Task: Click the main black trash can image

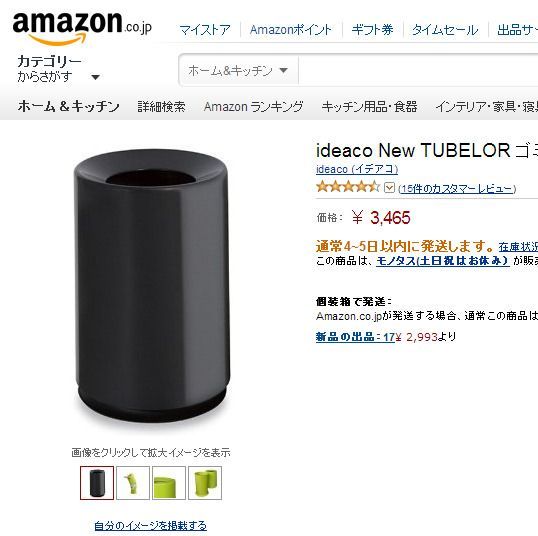Action: coord(152,288)
